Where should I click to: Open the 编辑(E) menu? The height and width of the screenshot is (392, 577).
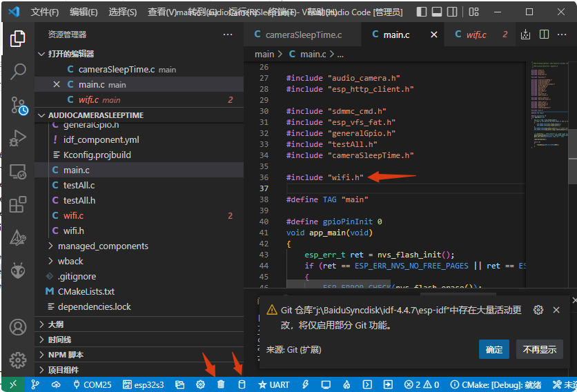pyautogui.click(x=84, y=12)
